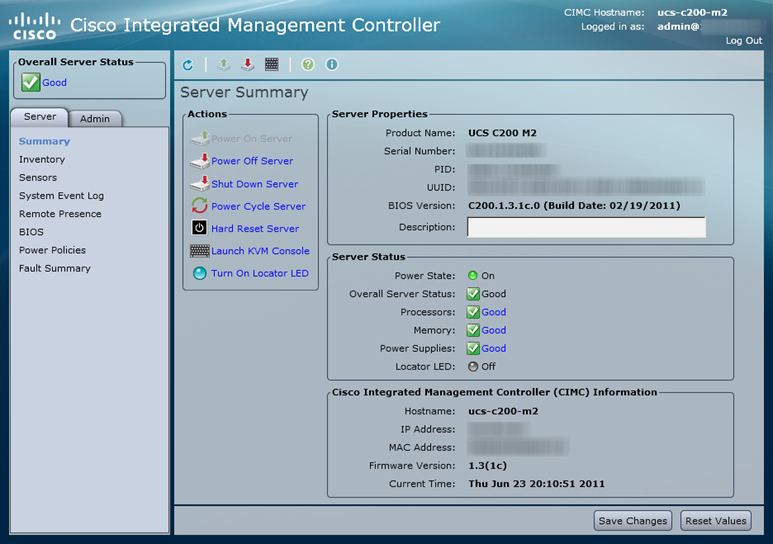773x544 pixels.
Task: Click the Overall Server Status checkmark in sidebar
Action: tap(30, 82)
